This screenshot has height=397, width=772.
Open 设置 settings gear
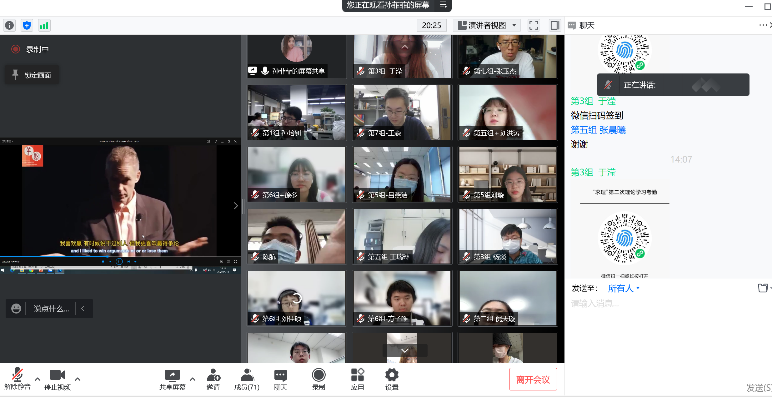[x=391, y=379]
